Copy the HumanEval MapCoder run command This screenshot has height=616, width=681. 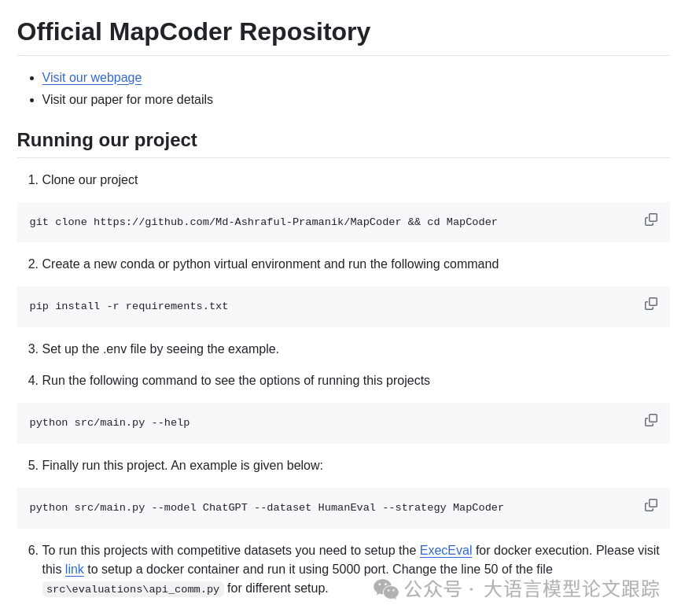point(651,505)
